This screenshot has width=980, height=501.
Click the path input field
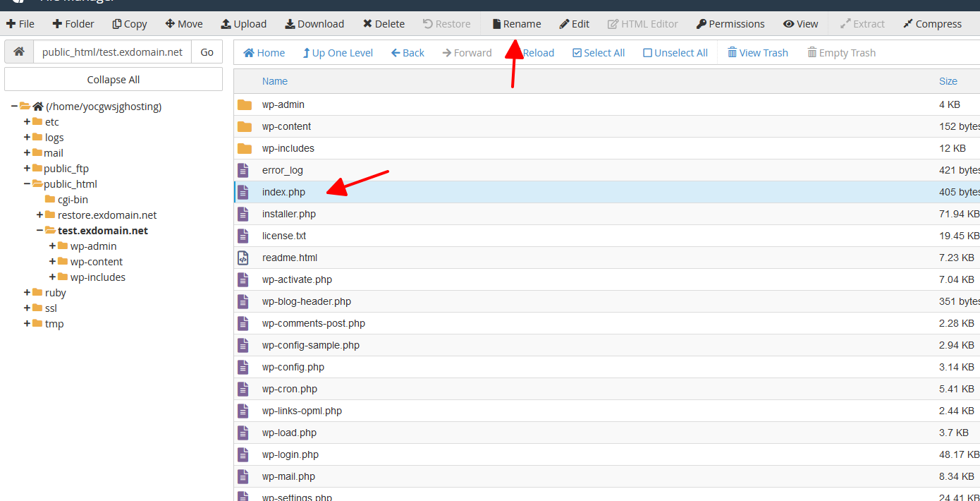(112, 52)
